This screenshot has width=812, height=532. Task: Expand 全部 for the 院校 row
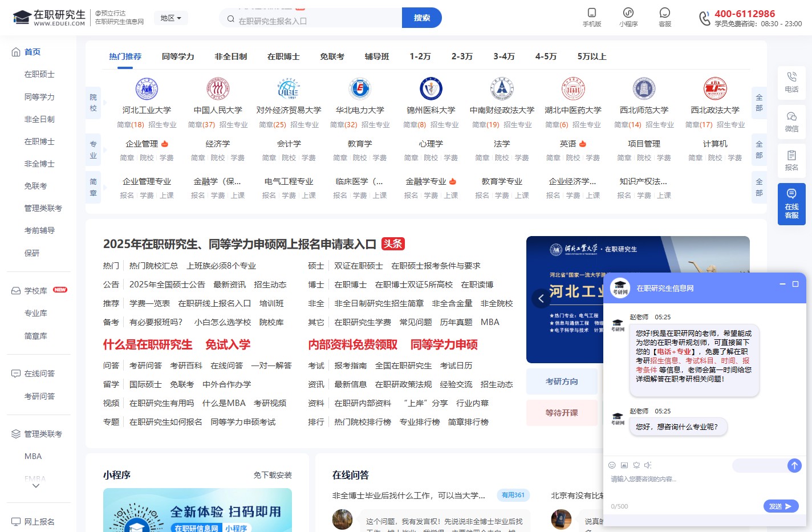759,103
